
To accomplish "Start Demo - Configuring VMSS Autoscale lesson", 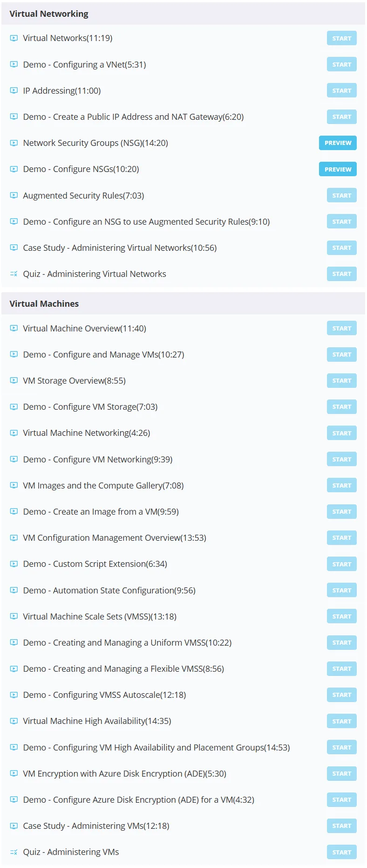I will (342, 695).
